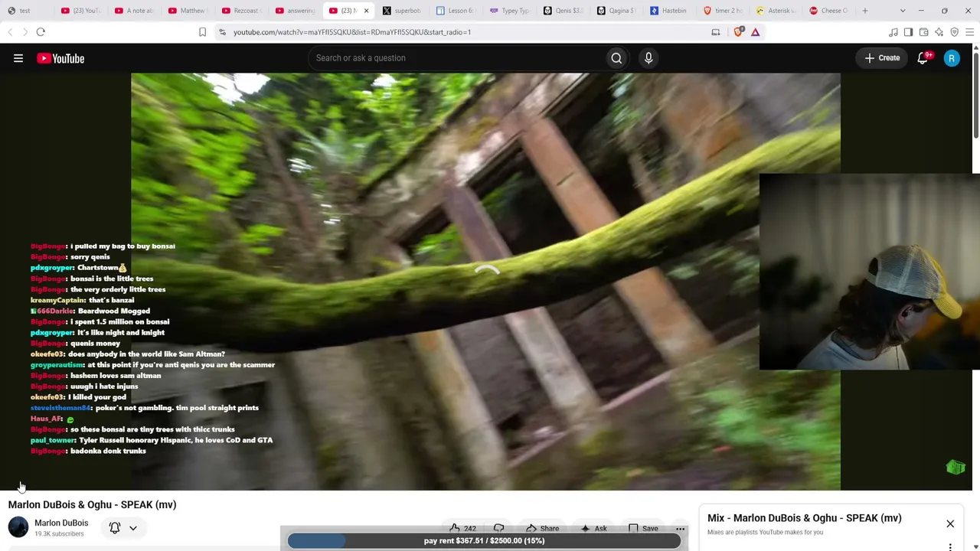
Task: Open the media control music icon
Action: [893, 32]
